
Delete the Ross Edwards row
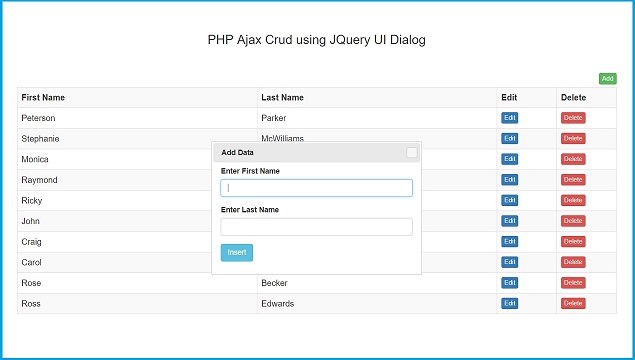click(573, 303)
